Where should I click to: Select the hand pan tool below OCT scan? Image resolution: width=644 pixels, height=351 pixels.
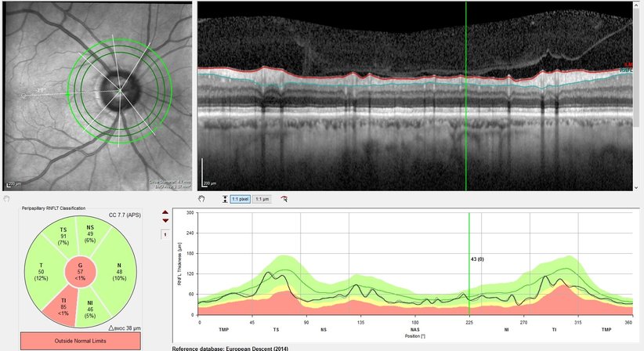coord(201,200)
